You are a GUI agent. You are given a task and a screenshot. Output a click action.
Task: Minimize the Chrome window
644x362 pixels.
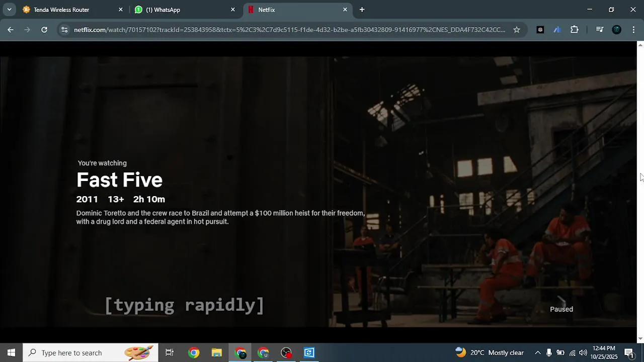(x=590, y=10)
